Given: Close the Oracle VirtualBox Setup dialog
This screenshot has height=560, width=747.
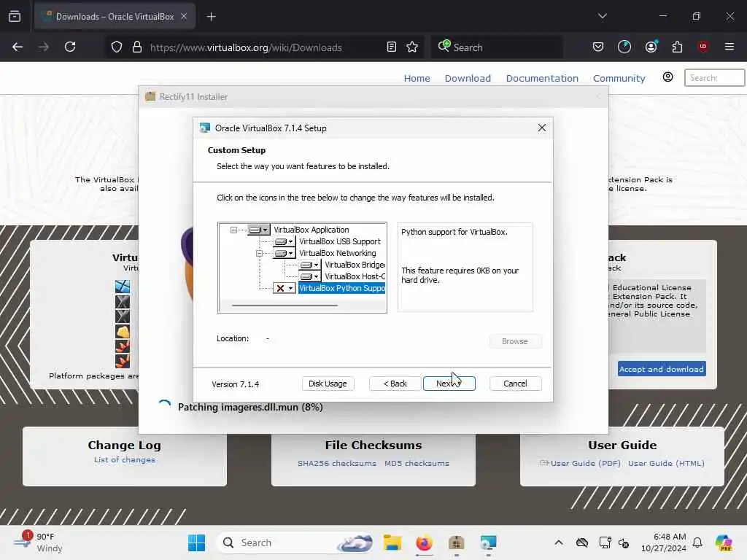Looking at the screenshot, I should pos(542,128).
